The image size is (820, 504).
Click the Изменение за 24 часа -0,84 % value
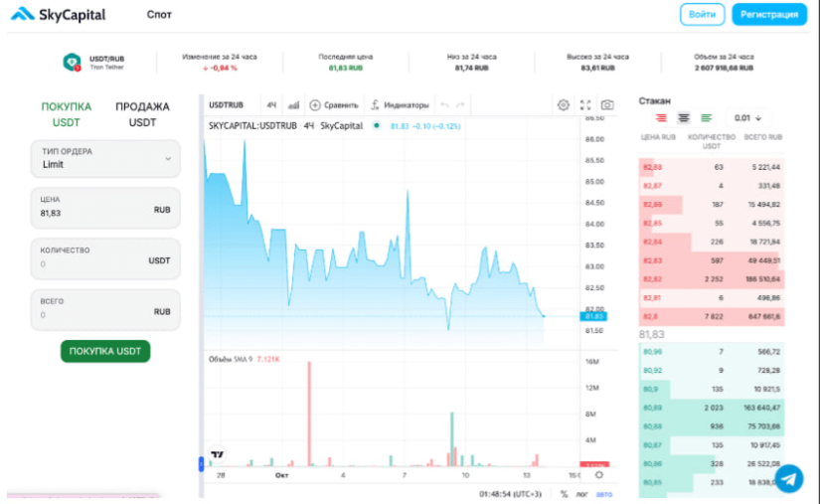pos(220,68)
